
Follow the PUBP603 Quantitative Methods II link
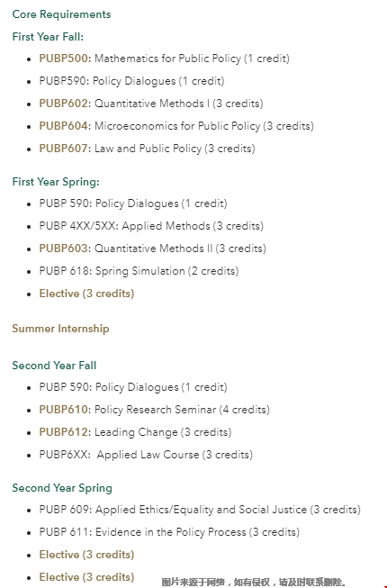(x=63, y=249)
